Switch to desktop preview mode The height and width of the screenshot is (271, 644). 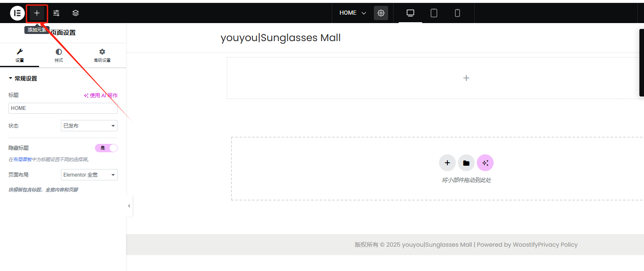coord(410,13)
